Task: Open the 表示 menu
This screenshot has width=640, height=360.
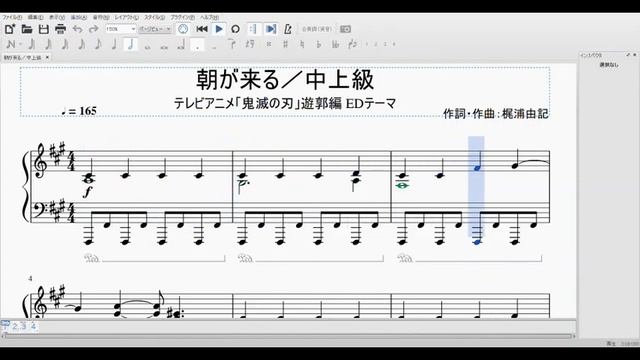Action: (57, 18)
